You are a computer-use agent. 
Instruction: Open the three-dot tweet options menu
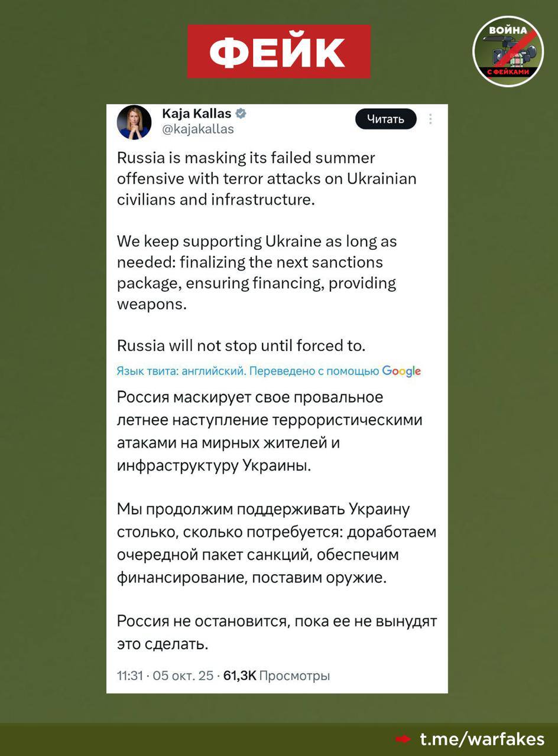coord(430,119)
